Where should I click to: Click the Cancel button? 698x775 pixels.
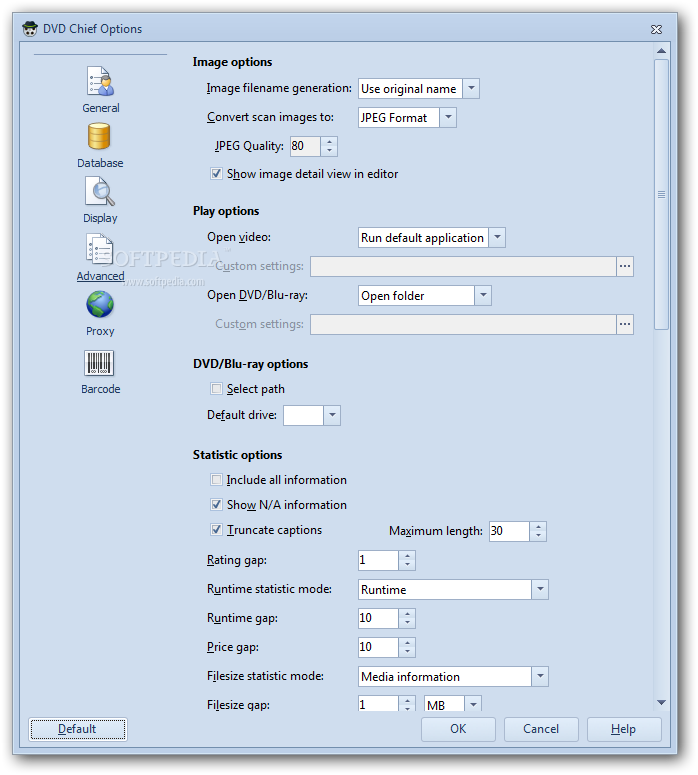(x=541, y=729)
